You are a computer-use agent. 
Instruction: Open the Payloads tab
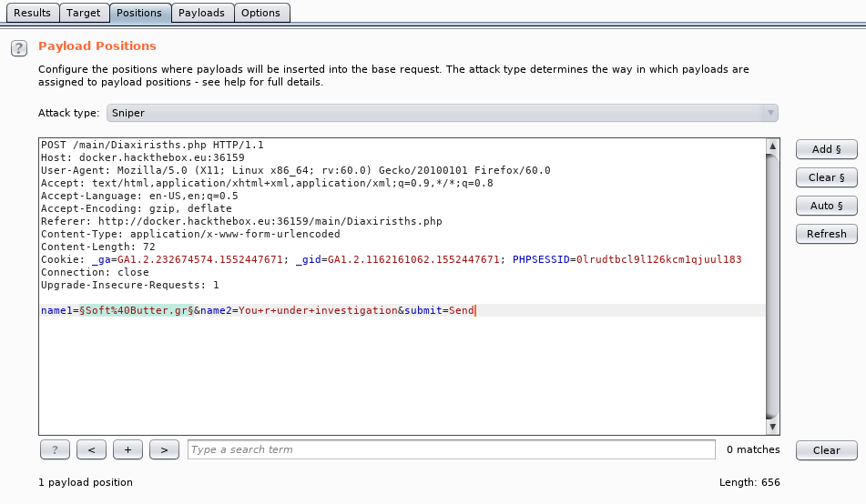201,13
